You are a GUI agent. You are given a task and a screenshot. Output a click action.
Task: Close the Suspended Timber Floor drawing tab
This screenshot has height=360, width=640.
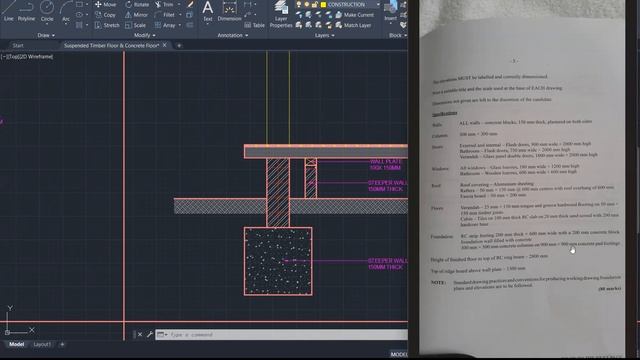point(164,45)
